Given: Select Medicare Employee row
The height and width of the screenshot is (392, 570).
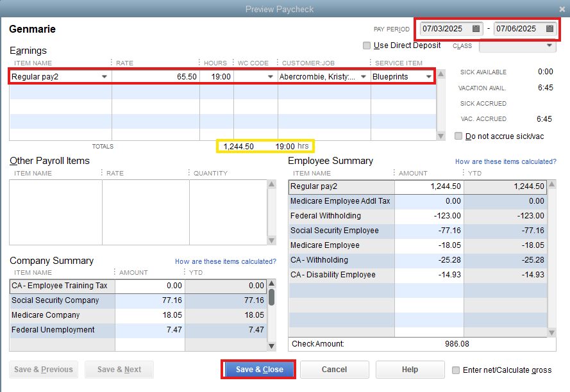Looking at the screenshot, I should pos(417,245).
